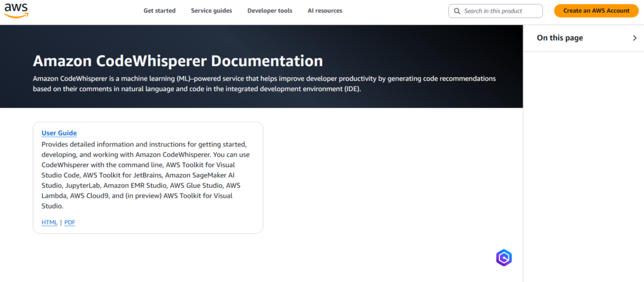This screenshot has width=644, height=282.
Task: Open the AI resources menu
Action: (325, 11)
